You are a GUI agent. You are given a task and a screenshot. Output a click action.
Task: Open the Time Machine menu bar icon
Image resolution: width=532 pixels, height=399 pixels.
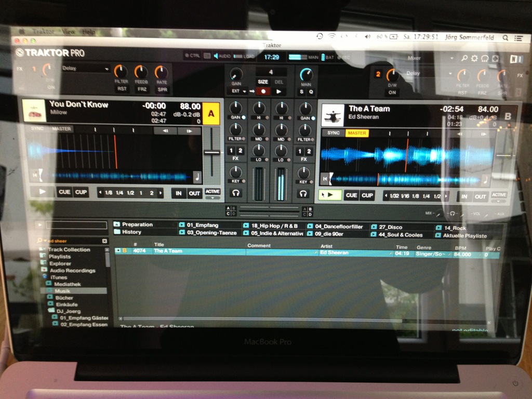click(x=320, y=36)
